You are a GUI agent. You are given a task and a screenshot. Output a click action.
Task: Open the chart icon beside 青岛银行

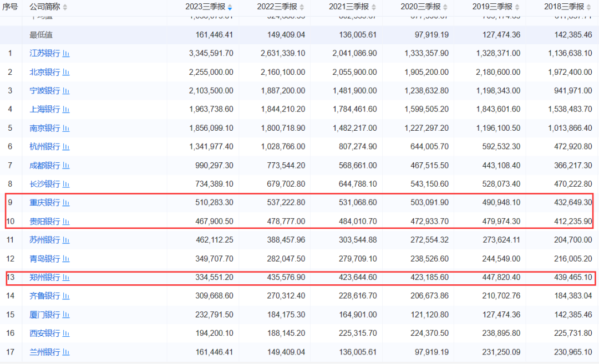(x=66, y=259)
